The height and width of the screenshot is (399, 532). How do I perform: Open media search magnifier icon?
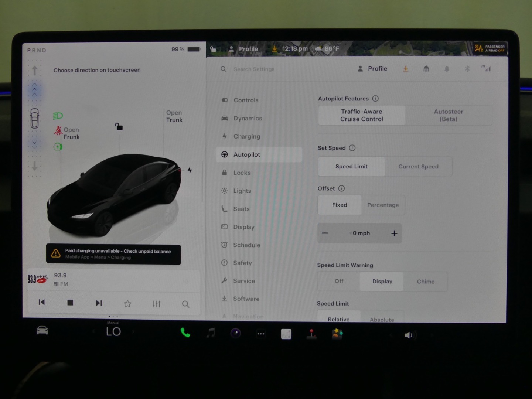185,304
